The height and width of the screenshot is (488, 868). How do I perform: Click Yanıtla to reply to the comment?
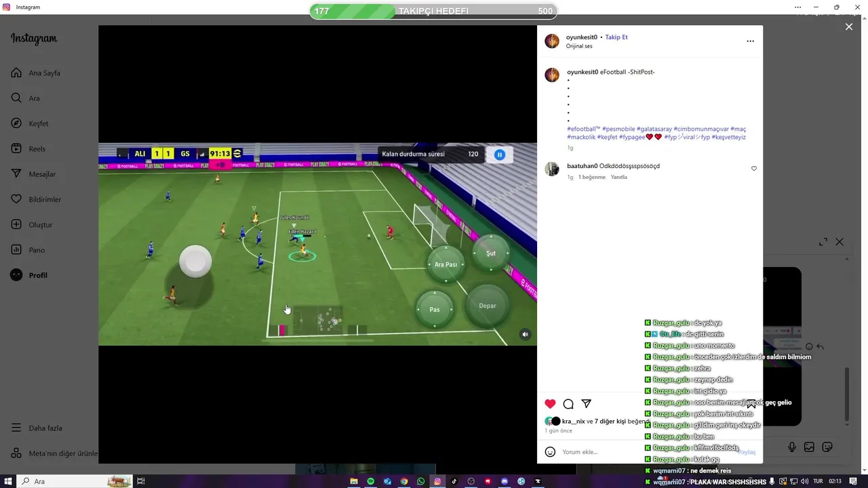pyautogui.click(x=618, y=177)
